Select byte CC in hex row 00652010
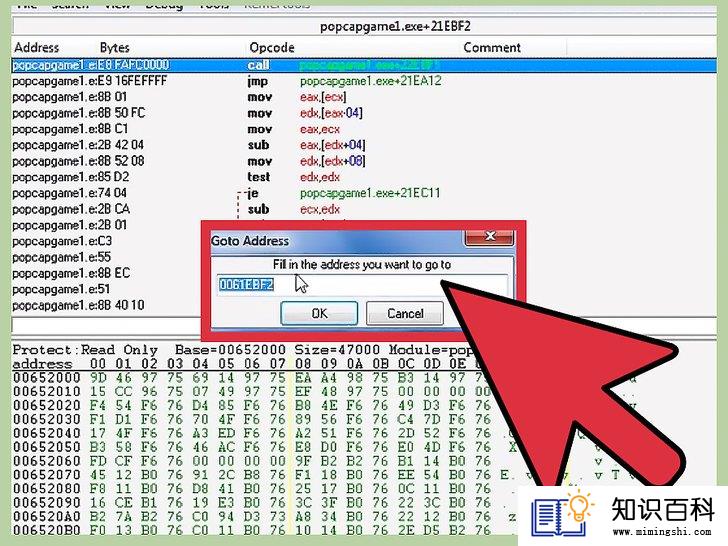The image size is (728, 546). [x=124, y=391]
